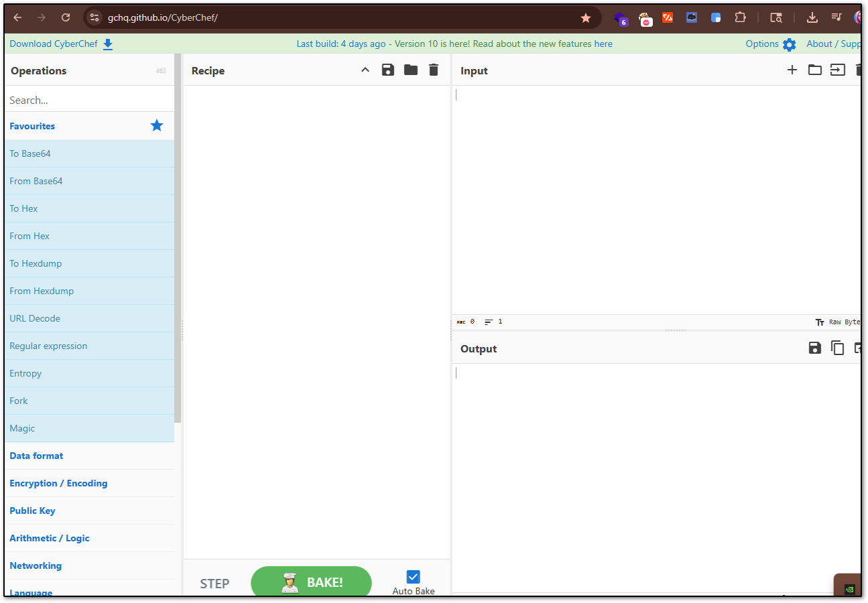This screenshot has width=868, height=603.
Task: Select the Magic operation
Action: pyautogui.click(x=89, y=428)
